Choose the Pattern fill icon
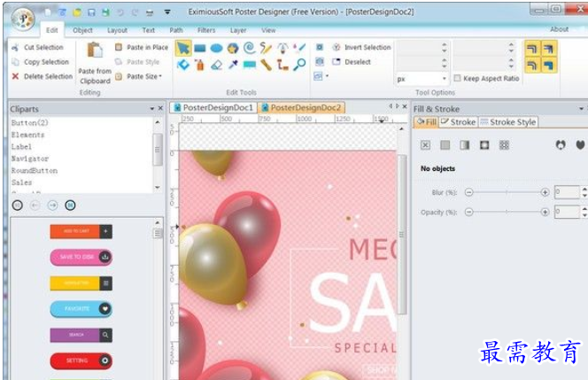The image size is (588, 380). click(504, 145)
